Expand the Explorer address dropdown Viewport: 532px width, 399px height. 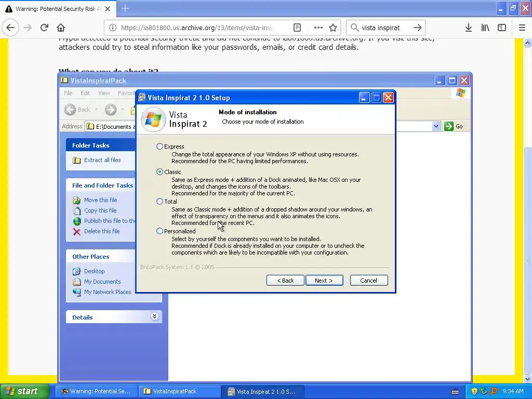tap(436, 126)
